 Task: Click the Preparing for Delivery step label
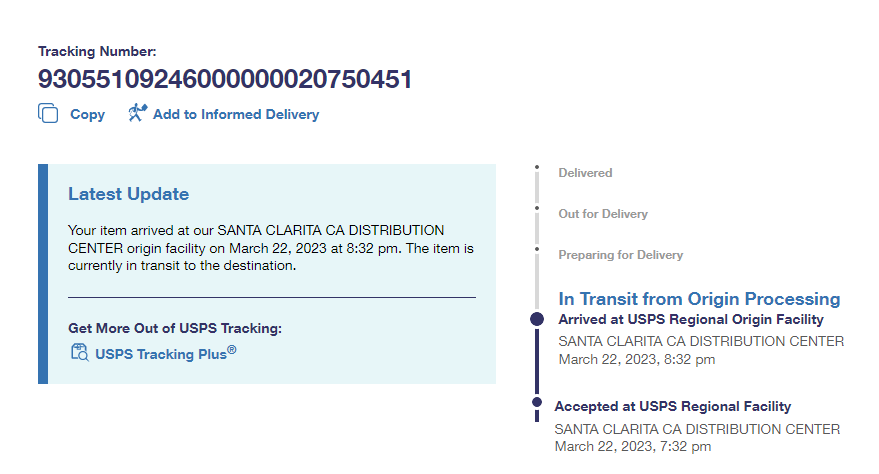[x=621, y=255]
